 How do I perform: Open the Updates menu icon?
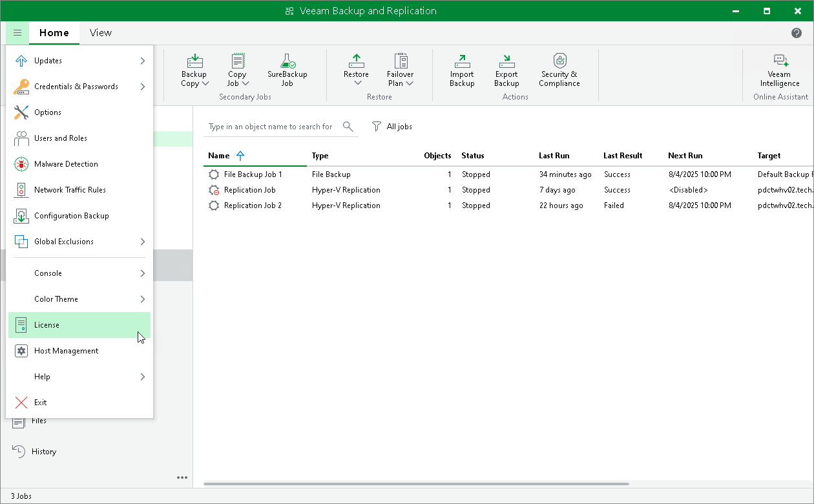(21, 61)
